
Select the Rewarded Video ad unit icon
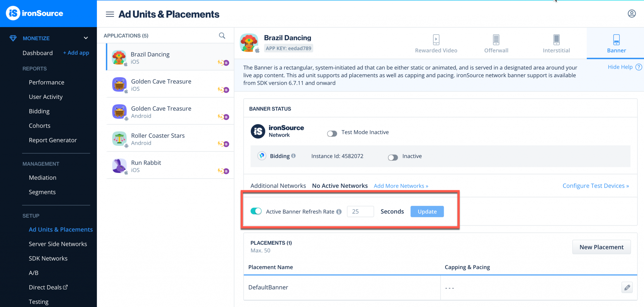[436, 40]
